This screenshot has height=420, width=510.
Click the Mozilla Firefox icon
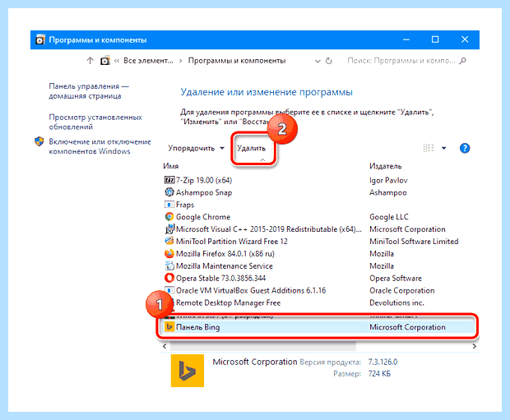169,253
